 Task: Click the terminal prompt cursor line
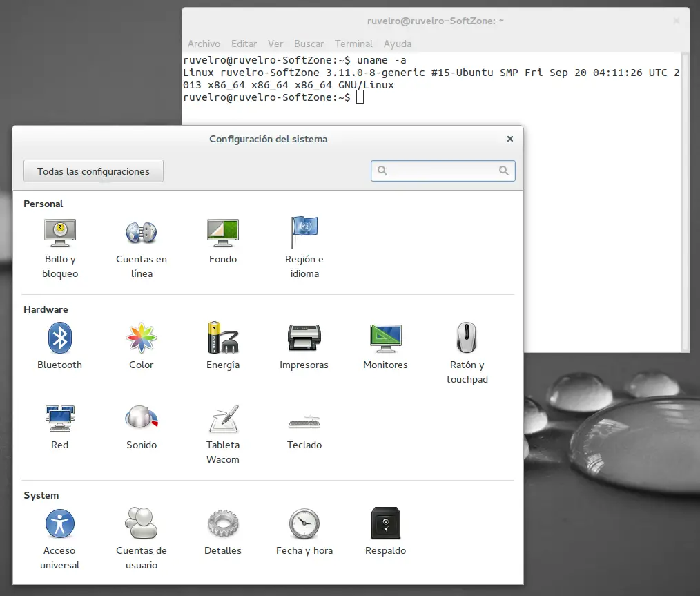click(273, 97)
